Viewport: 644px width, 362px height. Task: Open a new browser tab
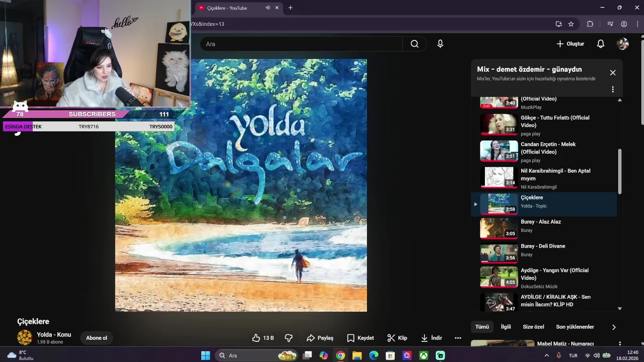click(x=290, y=8)
